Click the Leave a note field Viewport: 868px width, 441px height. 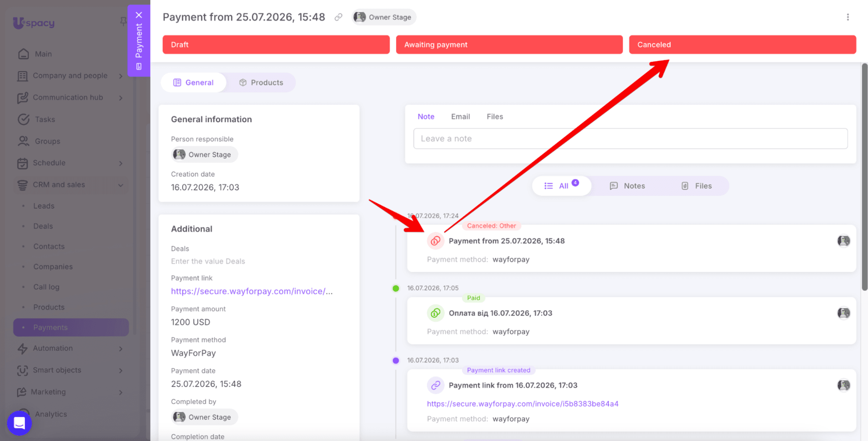pyautogui.click(x=630, y=138)
